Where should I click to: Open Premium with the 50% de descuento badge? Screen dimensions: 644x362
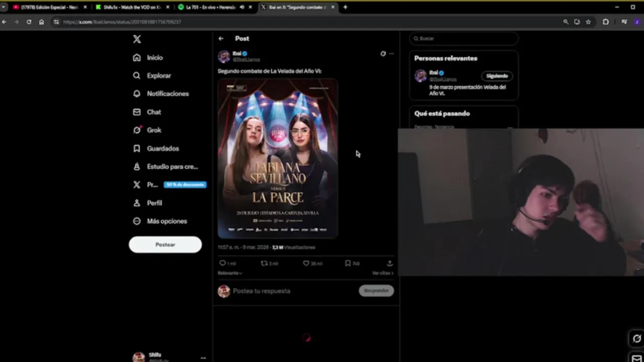(169, 185)
